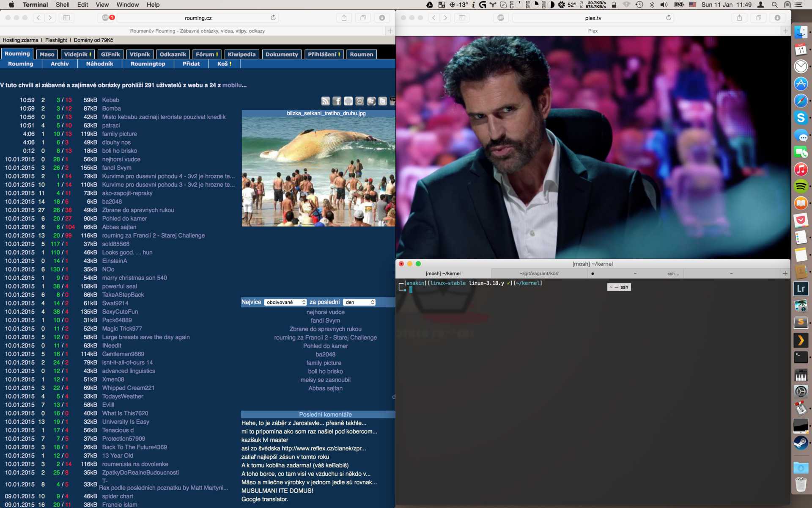This screenshot has width=812, height=508.
Task: Show all tabs in rouming.cz Safari window
Action: coord(363,18)
